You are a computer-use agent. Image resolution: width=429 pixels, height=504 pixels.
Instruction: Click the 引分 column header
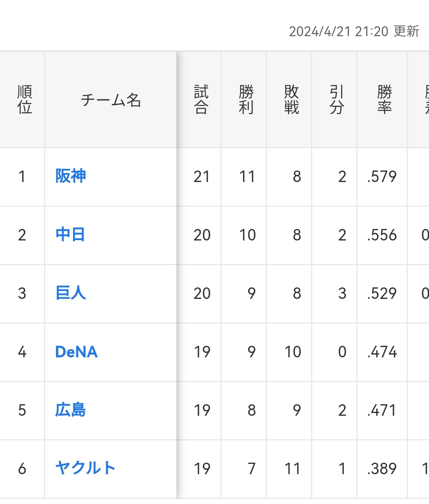(336, 100)
